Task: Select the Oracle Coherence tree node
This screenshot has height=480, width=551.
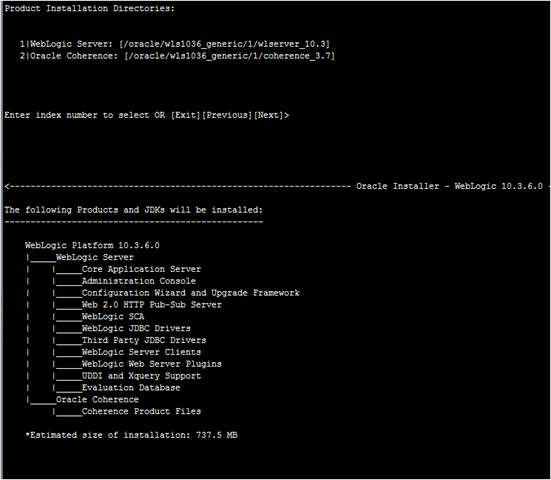Action: pyautogui.click(x=97, y=400)
